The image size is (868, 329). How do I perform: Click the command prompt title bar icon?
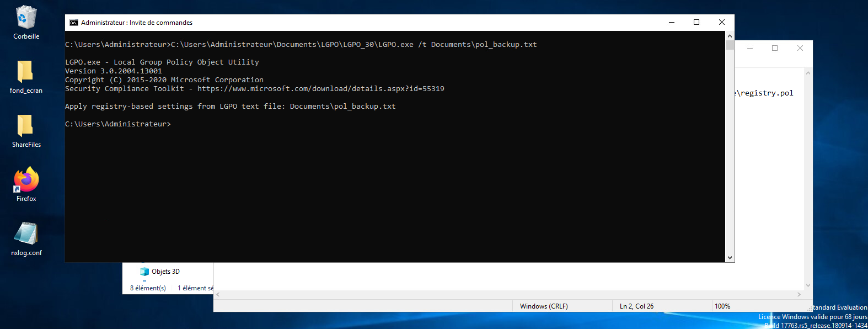(x=73, y=23)
